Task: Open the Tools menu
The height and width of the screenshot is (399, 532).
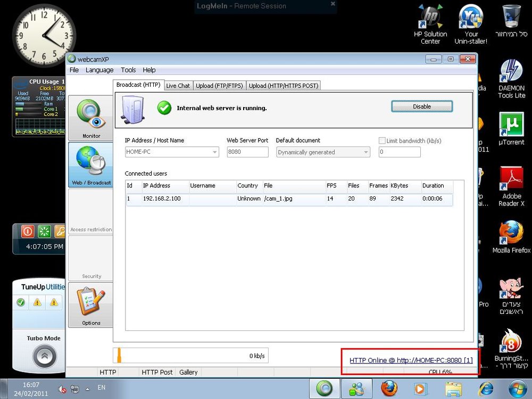Action: point(128,70)
